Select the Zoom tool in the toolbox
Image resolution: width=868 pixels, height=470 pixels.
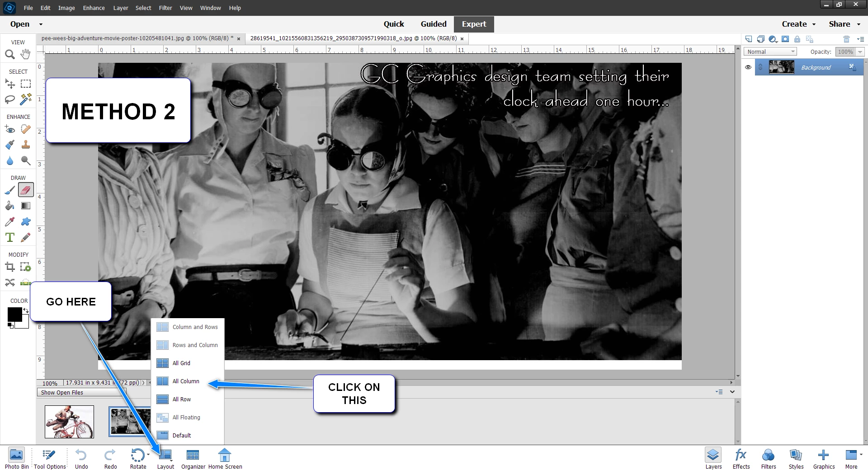pyautogui.click(x=9, y=55)
